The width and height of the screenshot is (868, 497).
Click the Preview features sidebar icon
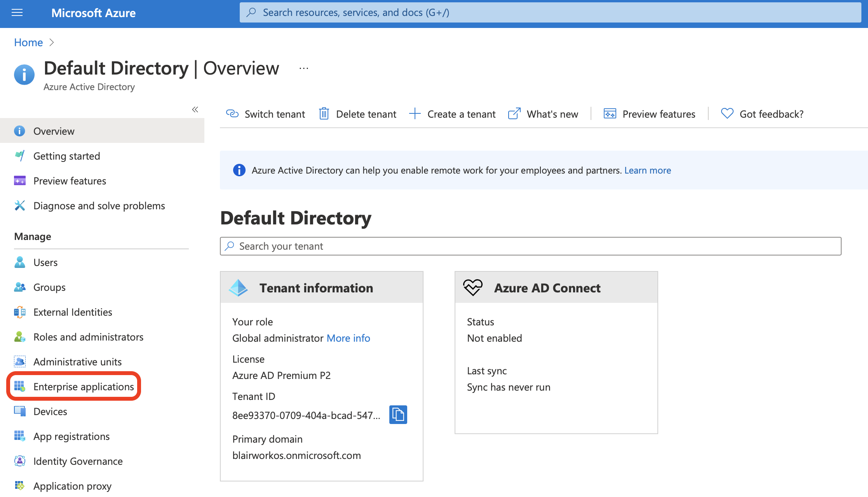pyautogui.click(x=19, y=181)
